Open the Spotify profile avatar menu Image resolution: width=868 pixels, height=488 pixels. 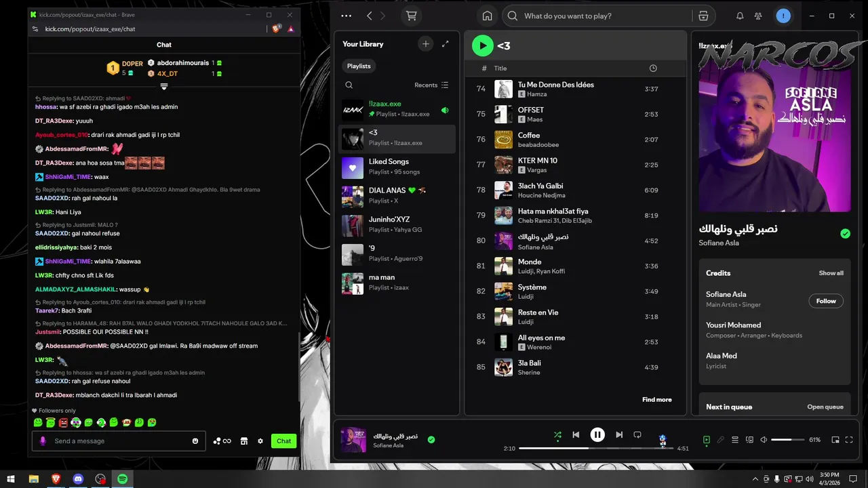click(783, 16)
